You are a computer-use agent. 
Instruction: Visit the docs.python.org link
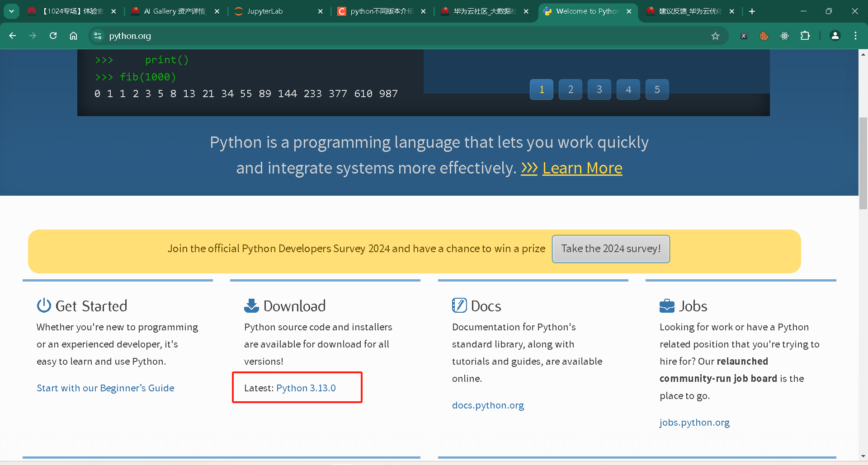coord(488,405)
